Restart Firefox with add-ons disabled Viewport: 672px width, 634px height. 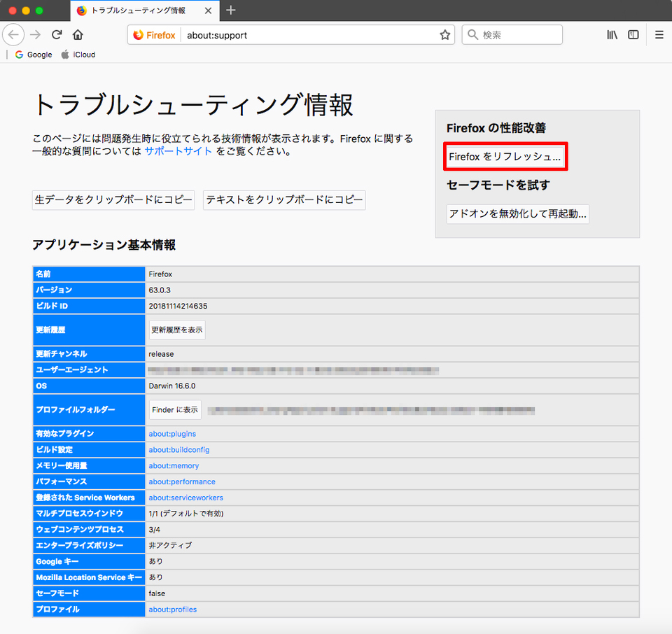click(517, 214)
